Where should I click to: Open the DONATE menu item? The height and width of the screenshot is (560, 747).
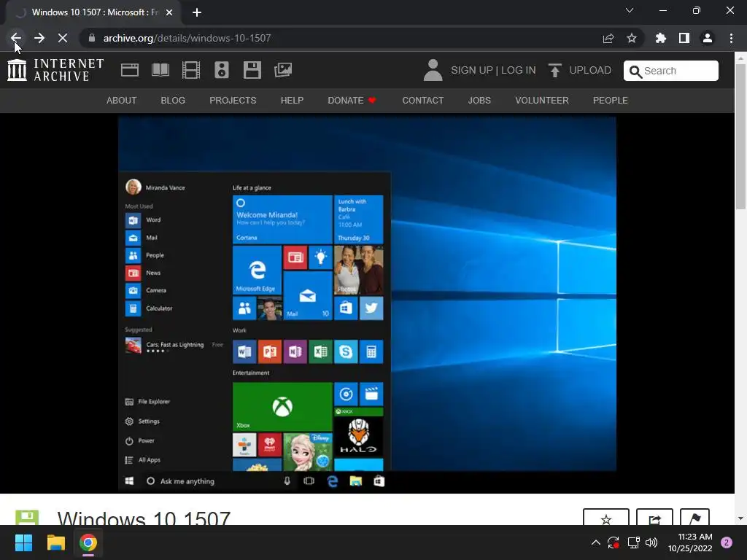coord(352,101)
